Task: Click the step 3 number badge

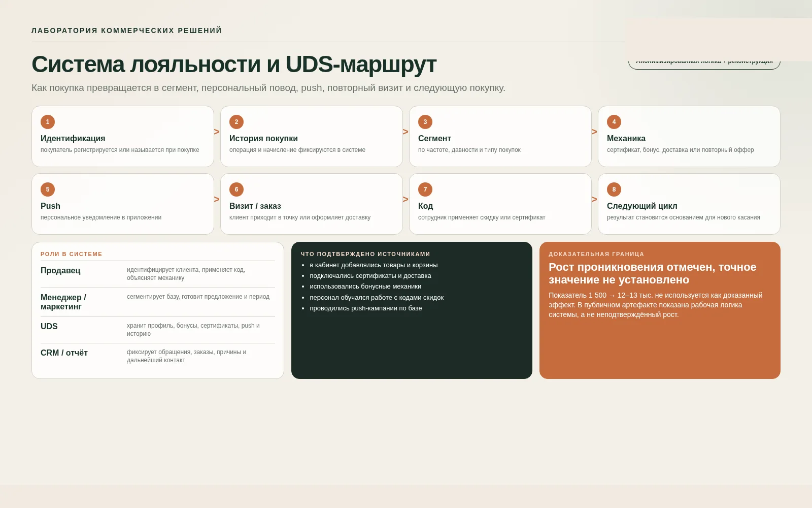Action: coord(425,122)
